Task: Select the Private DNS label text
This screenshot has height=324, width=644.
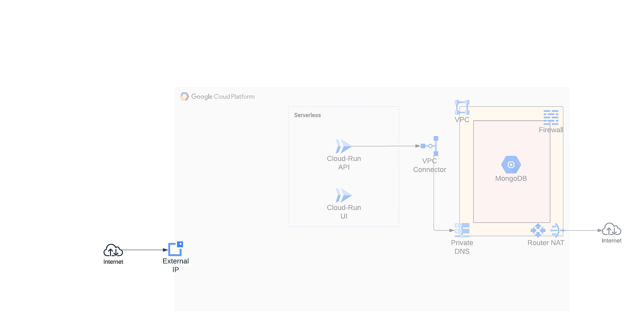Action: [462, 247]
